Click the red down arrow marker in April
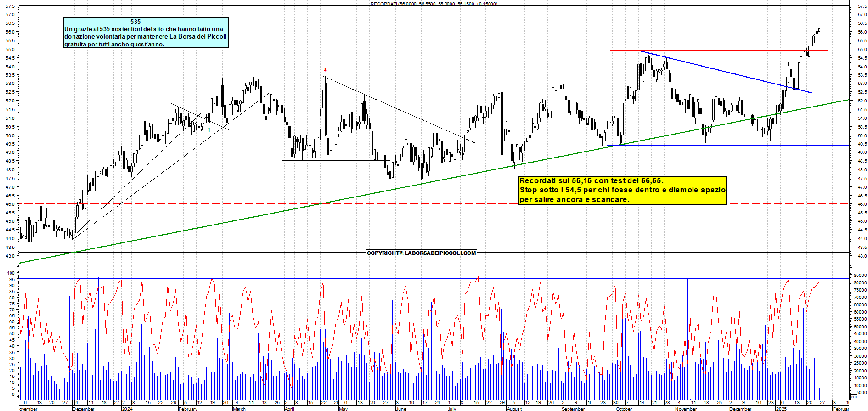This screenshot has height=411, width=868. (x=325, y=70)
